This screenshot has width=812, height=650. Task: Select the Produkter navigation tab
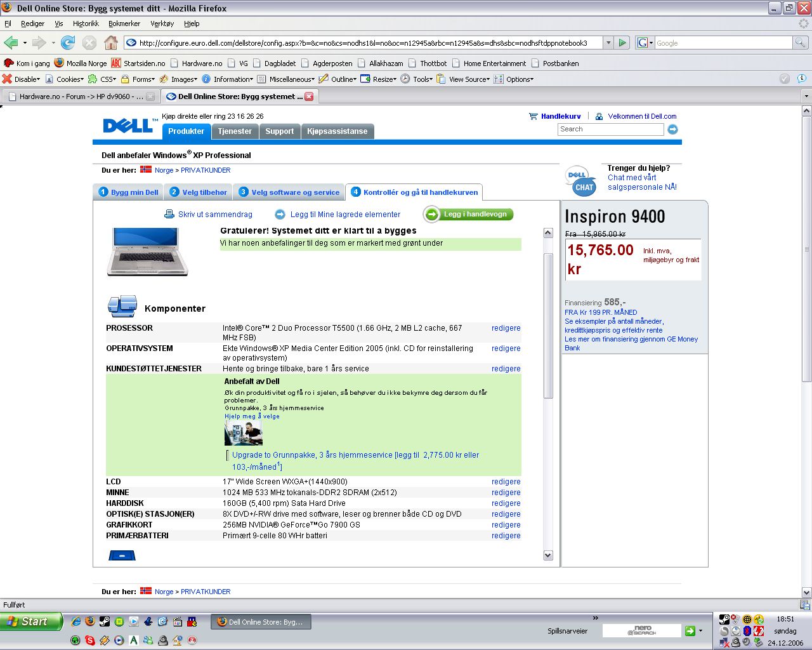coord(186,131)
